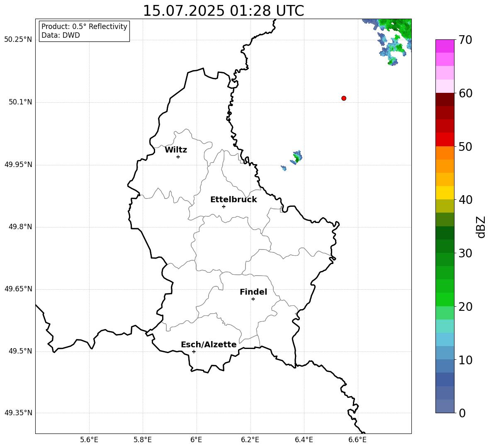Click the 5.8°E longitude label
Screen dimensions: 491x448
point(143,440)
